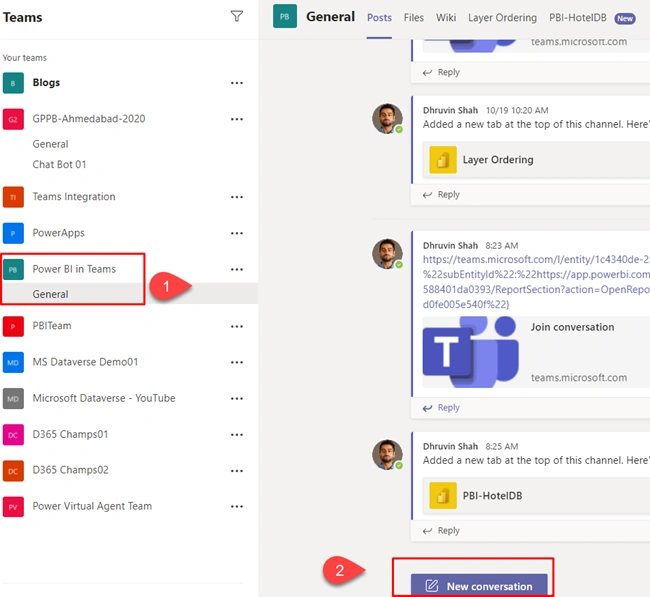Open more options for PBITeam
Screen dimensions: 650x597
pyautogui.click(x=237, y=326)
